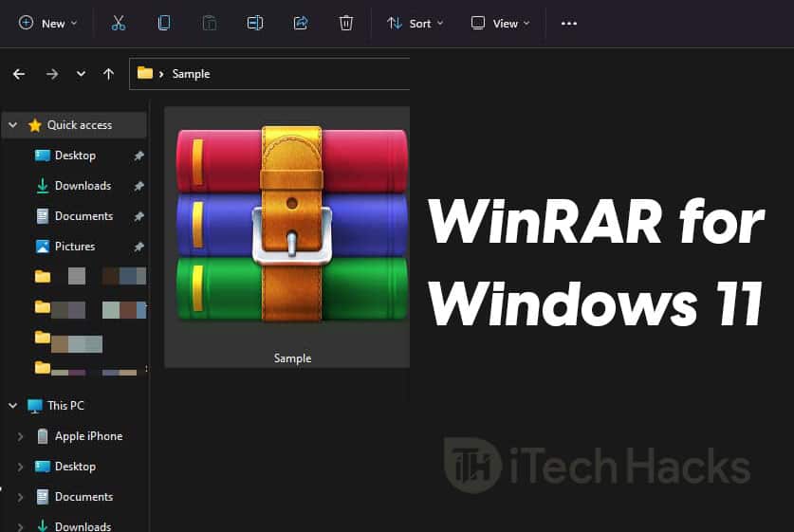
Task: Select the Sample WinRAR archive file
Action: coord(291,237)
